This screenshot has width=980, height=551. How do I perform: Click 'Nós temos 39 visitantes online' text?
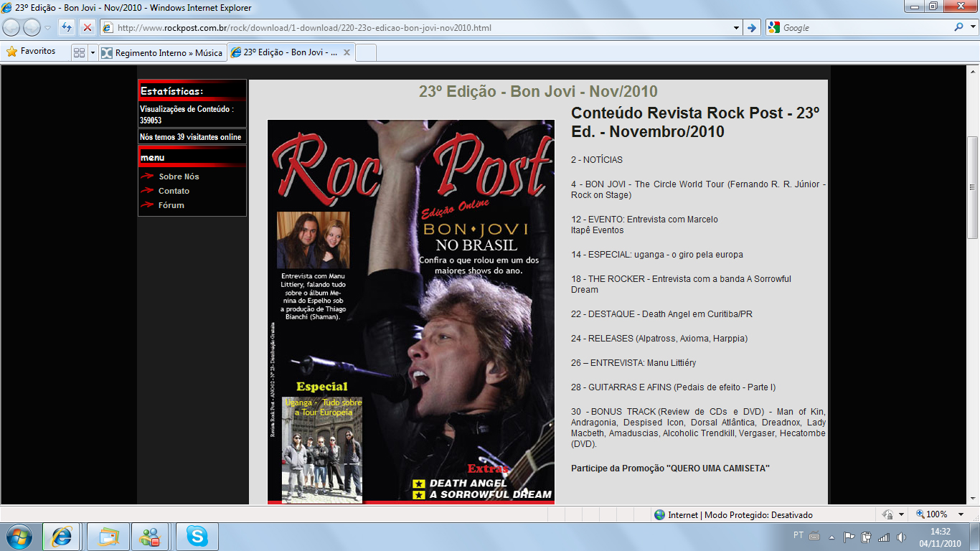coord(191,137)
